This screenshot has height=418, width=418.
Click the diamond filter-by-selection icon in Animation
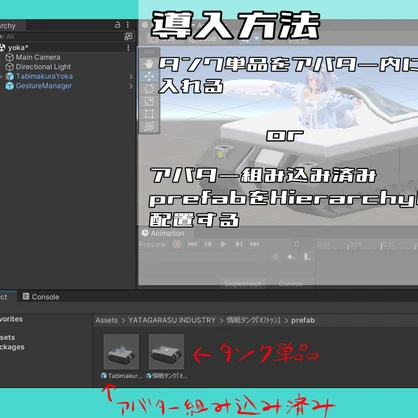click(x=276, y=256)
